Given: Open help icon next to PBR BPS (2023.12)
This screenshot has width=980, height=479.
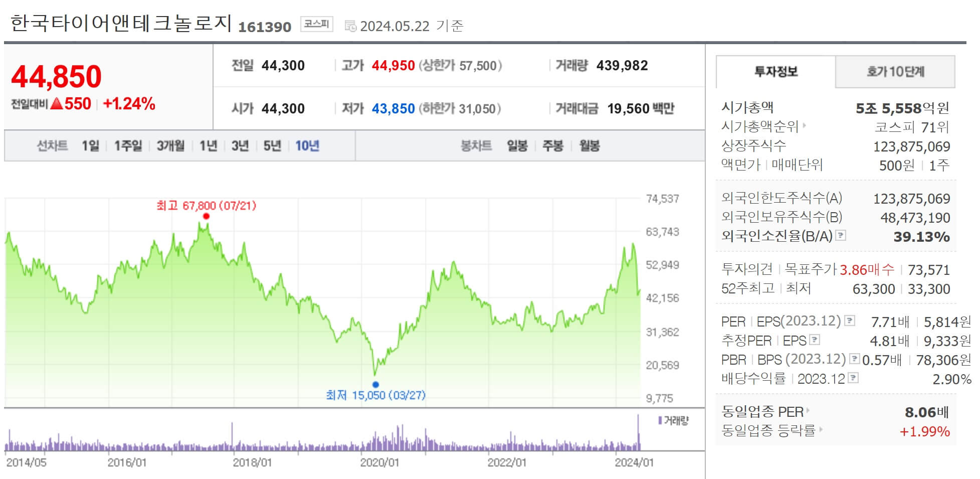Looking at the screenshot, I should 855,359.
